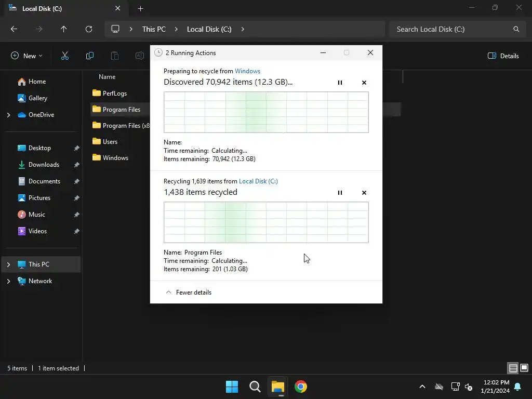Expand the Network tree node
The width and height of the screenshot is (532, 399).
coord(8,281)
